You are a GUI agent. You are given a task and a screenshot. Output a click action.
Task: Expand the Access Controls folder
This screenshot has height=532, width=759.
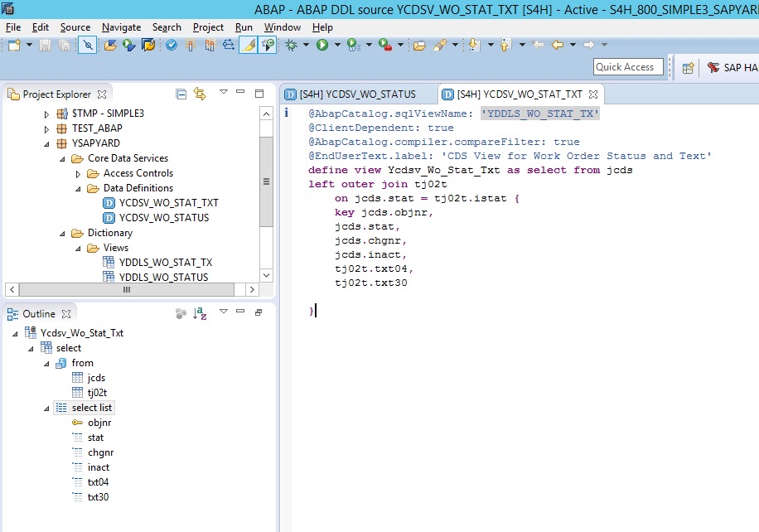tap(78, 174)
